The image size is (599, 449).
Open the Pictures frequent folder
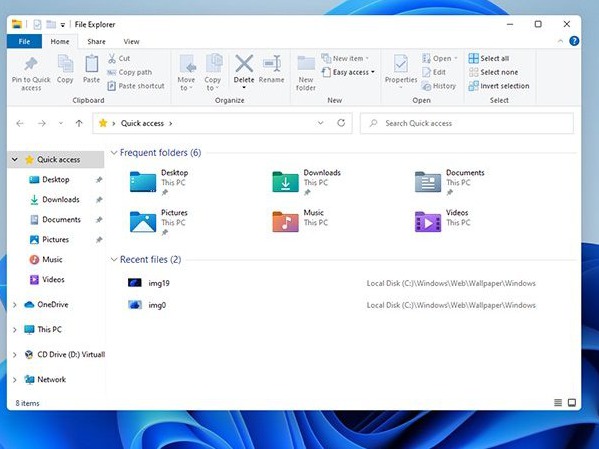click(159, 222)
